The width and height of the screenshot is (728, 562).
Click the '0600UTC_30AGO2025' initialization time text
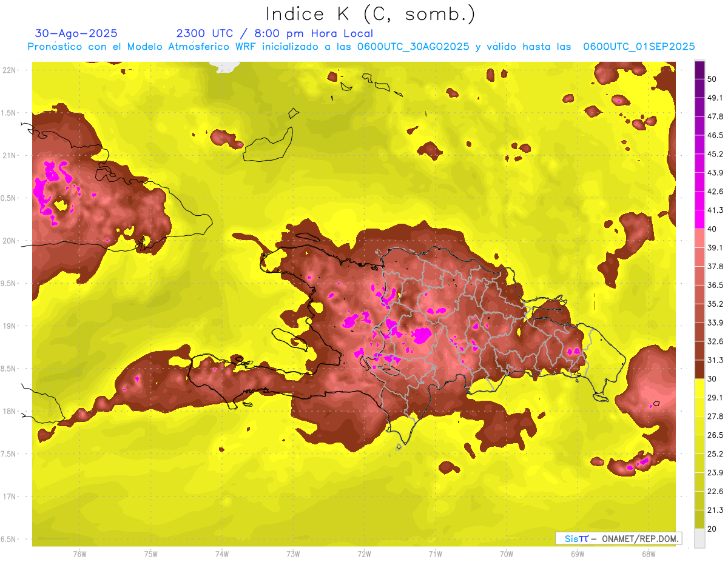pos(413,47)
